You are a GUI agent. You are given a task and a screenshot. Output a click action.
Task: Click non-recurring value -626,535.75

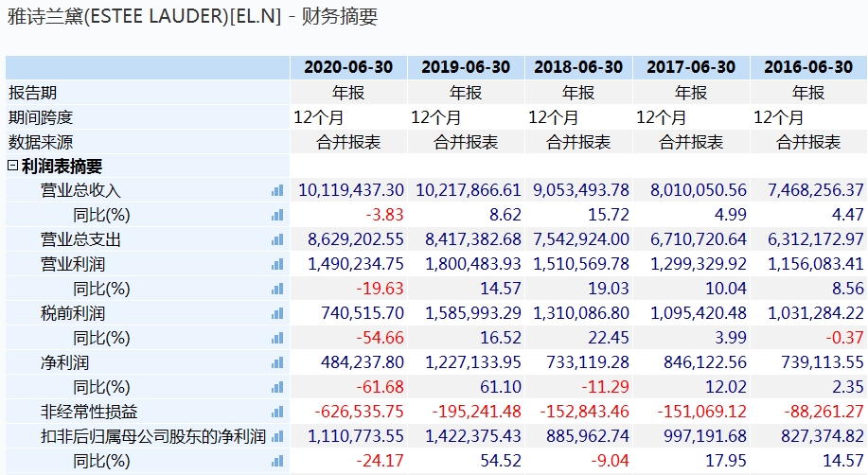(360, 412)
